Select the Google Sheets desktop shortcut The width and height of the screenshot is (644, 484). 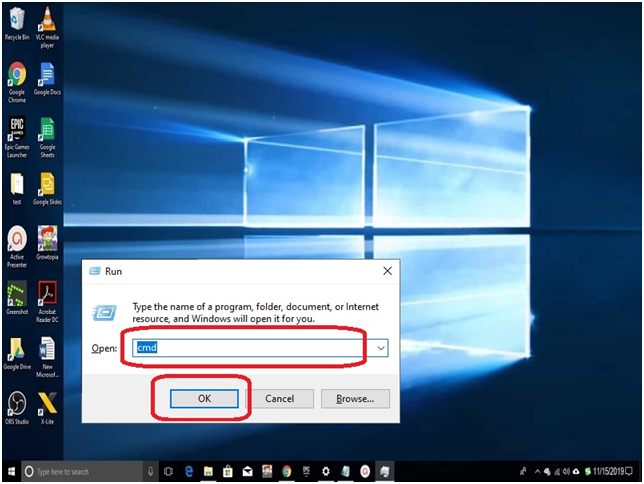point(47,137)
